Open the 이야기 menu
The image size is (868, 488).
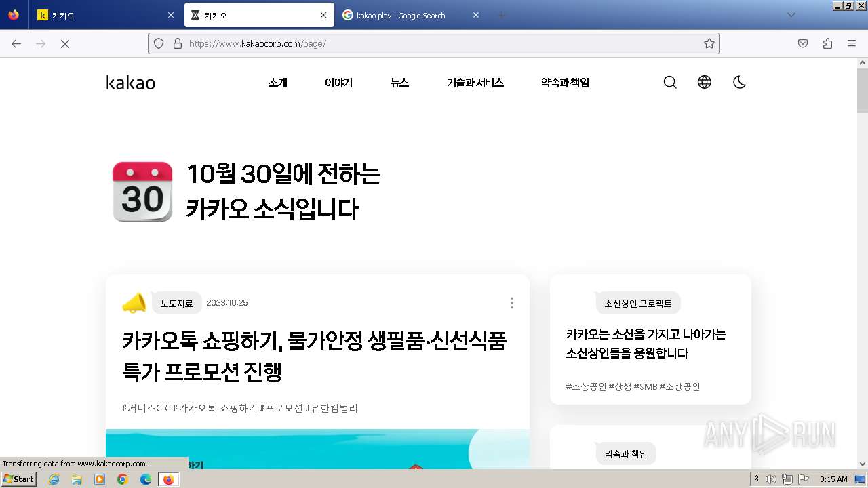339,83
